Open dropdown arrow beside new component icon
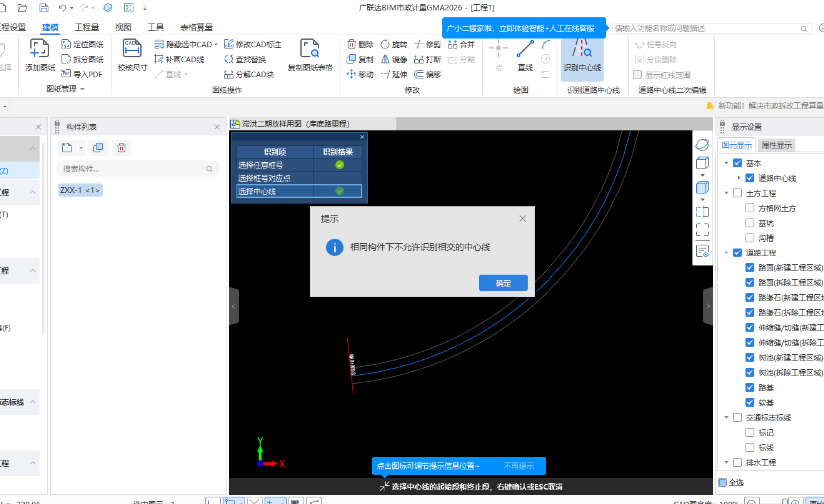Image resolution: width=824 pixels, height=504 pixels. pos(81,148)
